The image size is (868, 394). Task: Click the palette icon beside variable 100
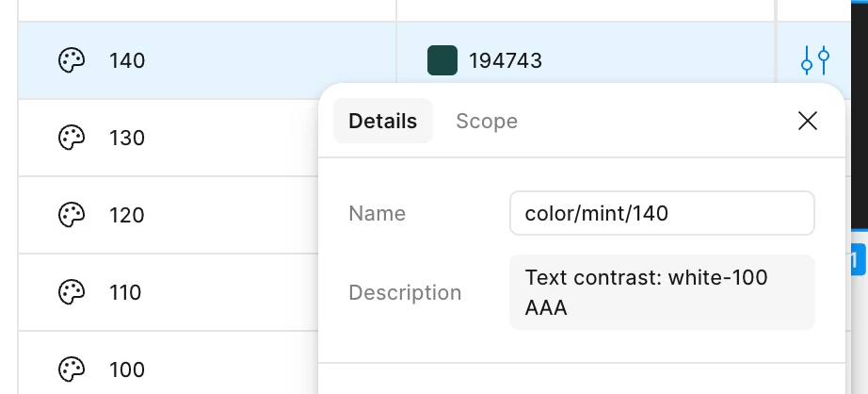tap(72, 369)
